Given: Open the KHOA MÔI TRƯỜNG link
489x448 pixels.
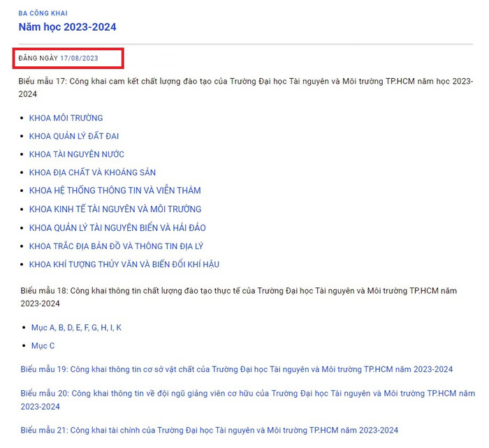Looking at the screenshot, I should (66, 118).
